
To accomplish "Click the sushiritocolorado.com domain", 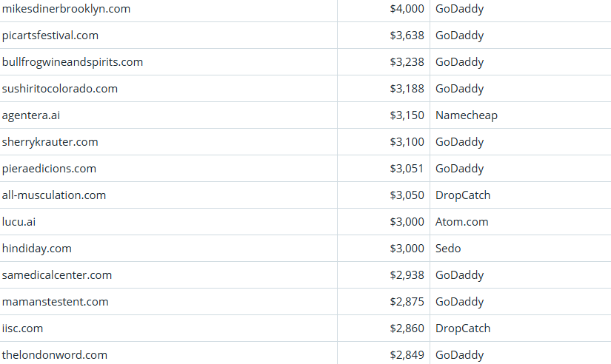I will (x=60, y=89).
